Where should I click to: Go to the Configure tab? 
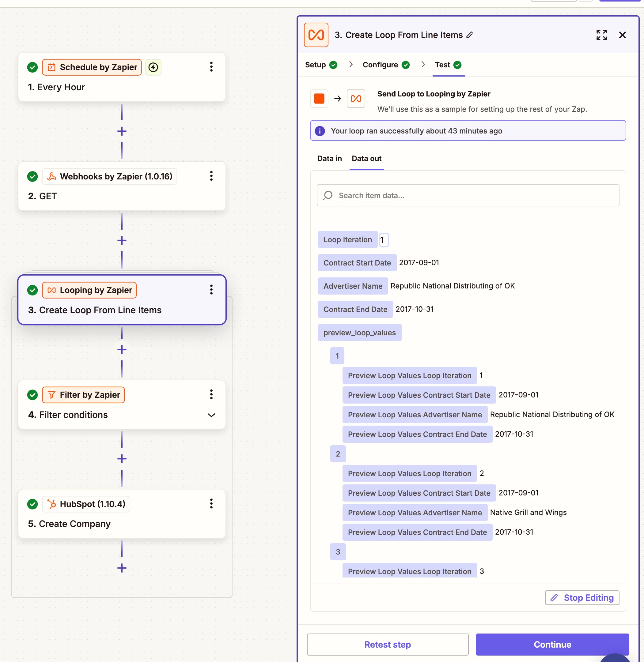point(386,65)
